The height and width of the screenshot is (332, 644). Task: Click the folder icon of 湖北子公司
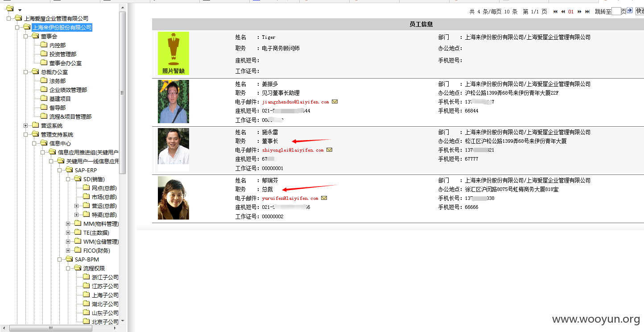pyautogui.click(x=86, y=303)
